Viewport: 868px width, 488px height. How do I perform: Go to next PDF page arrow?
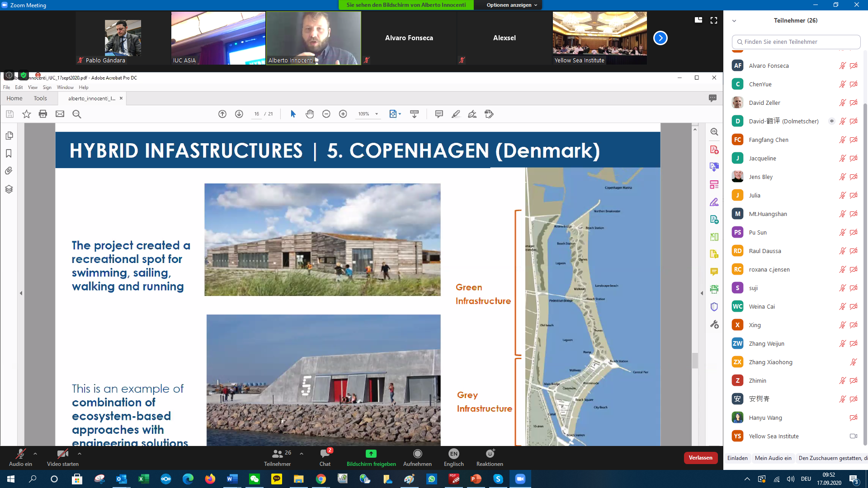(239, 114)
